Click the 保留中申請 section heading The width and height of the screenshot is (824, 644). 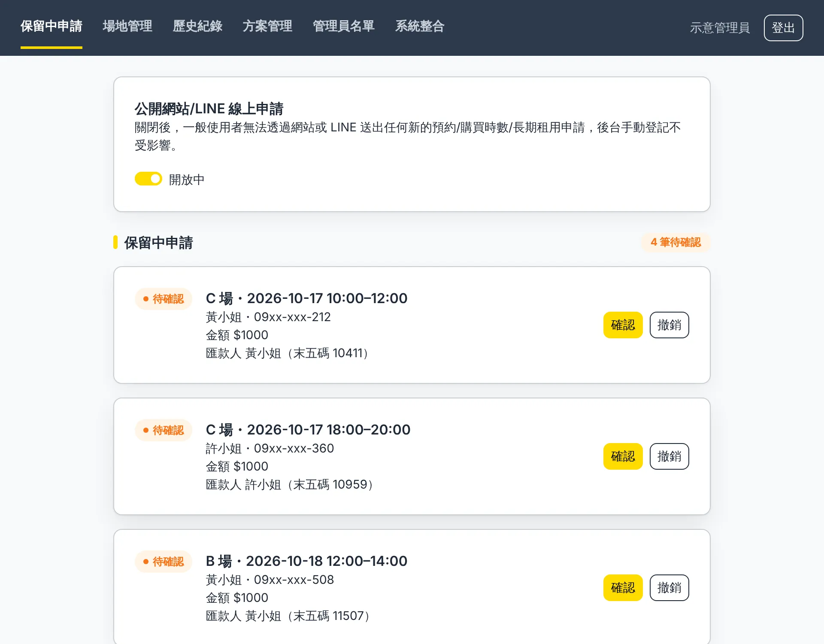(x=158, y=243)
